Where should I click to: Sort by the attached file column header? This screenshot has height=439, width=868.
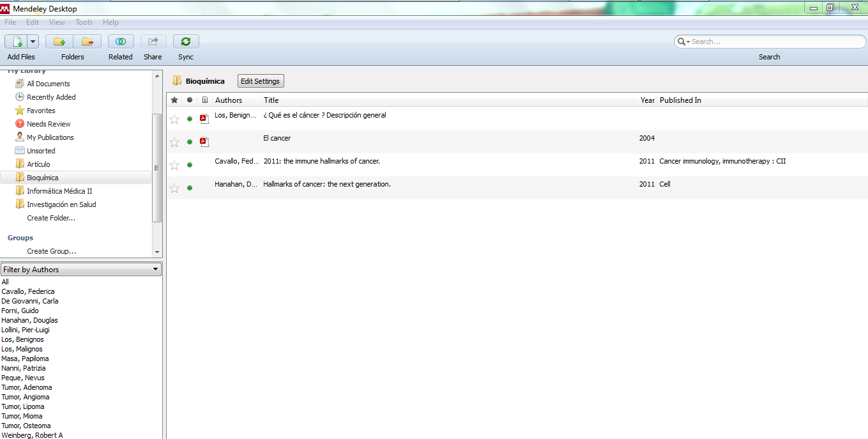(x=205, y=100)
